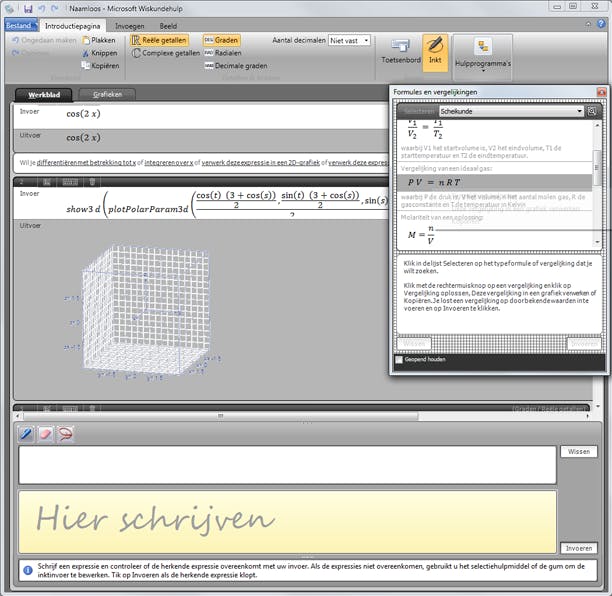Image resolution: width=612 pixels, height=596 pixels.
Task: Switch to Beeld ribbon tab
Action: [168, 26]
